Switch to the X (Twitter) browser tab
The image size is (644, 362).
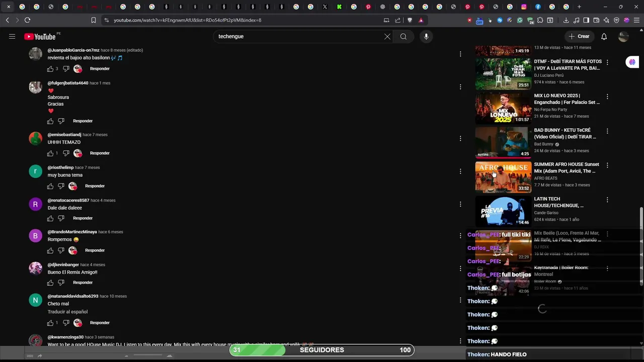(325, 7)
